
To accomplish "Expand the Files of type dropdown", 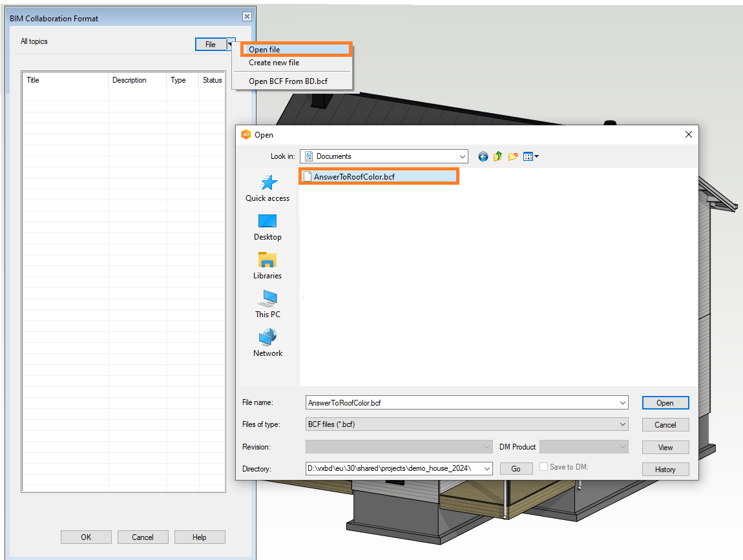I will pyautogui.click(x=622, y=424).
